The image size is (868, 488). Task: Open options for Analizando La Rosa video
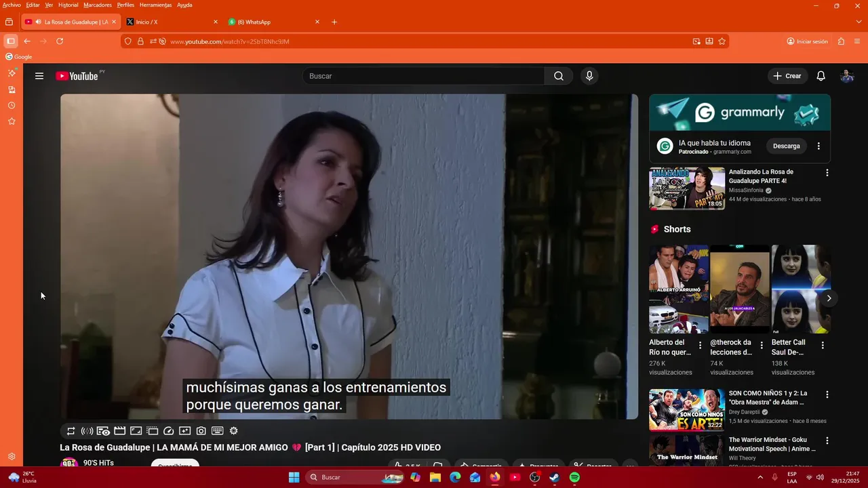point(827,173)
